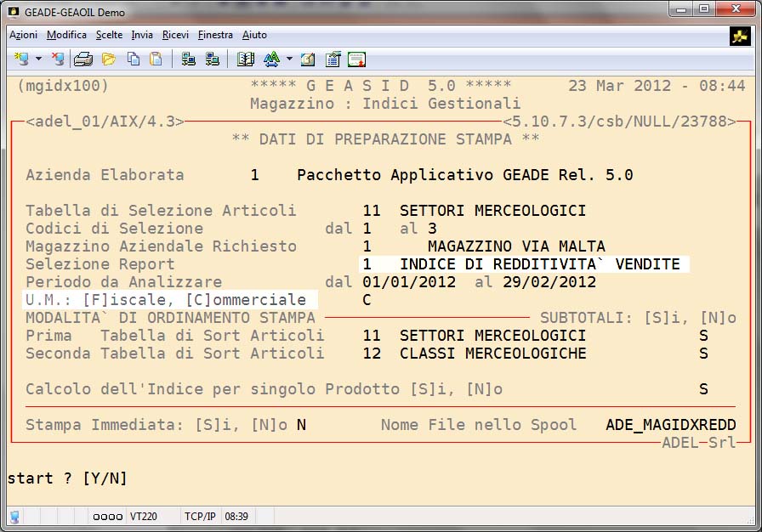Click the MODALITA` DI ORDINAMENTO STAMPA heading
Image resolution: width=762 pixels, height=532 pixels.
[171, 318]
